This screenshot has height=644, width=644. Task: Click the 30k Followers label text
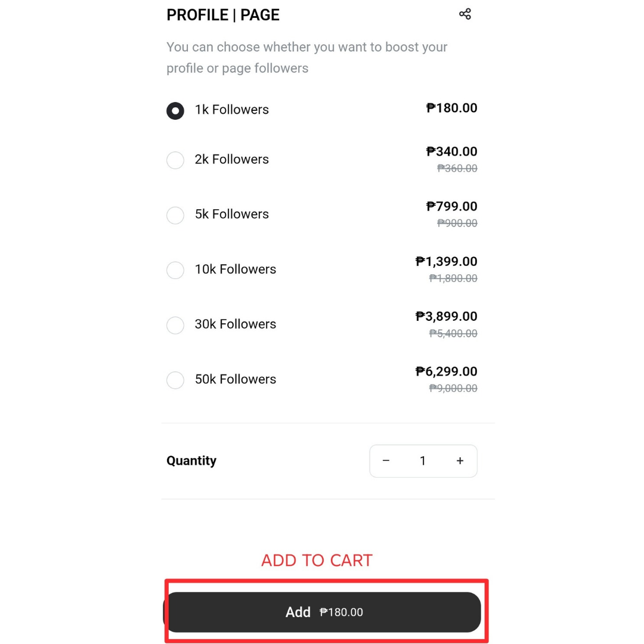click(x=236, y=324)
